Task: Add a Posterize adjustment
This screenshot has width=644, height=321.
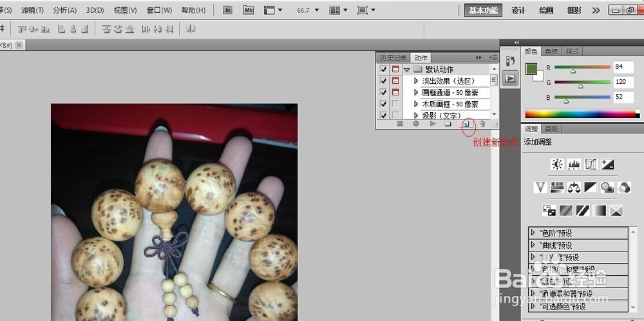Action: pos(566,211)
